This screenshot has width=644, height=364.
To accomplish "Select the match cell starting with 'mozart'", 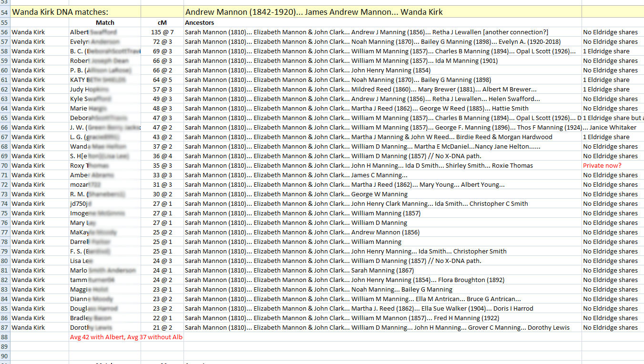I will (x=105, y=184).
